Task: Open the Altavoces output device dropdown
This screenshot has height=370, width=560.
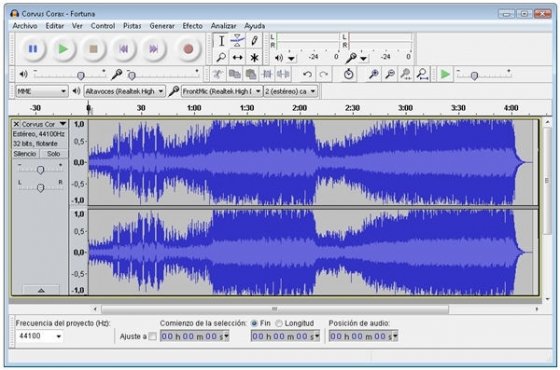Action: [x=124, y=91]
